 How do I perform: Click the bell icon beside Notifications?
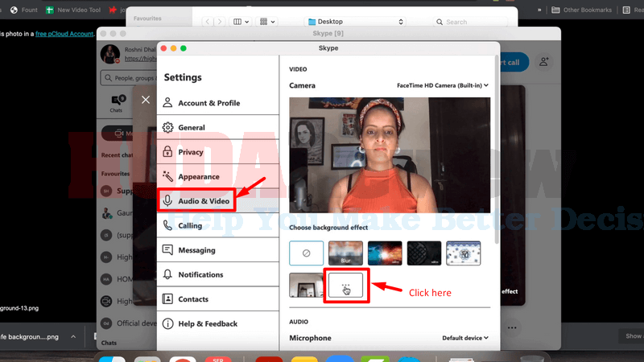point(167,274)
